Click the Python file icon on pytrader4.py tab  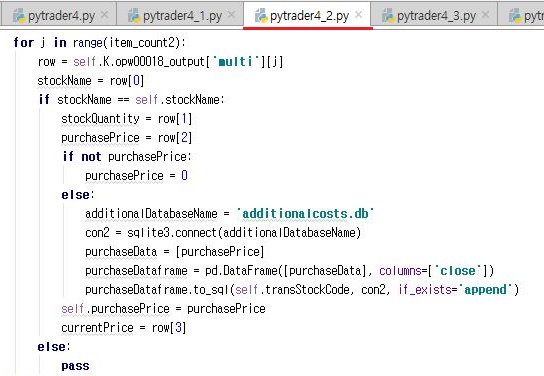point(19,16)
